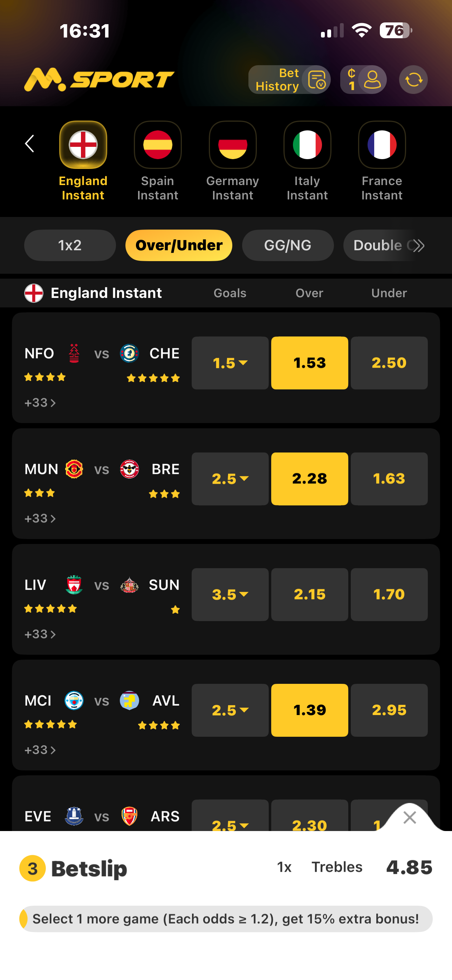This screenshot has height=980, width=452.
Task: Switch to the GG/NG market tab
Action: point(288,245)
